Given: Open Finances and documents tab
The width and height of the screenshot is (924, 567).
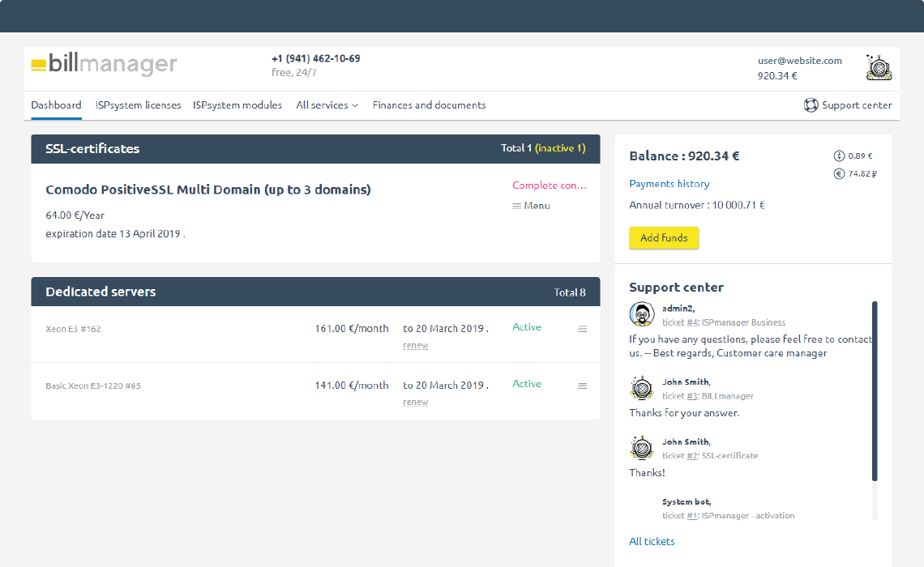Looking at the screenshot, I should [429, 104].
